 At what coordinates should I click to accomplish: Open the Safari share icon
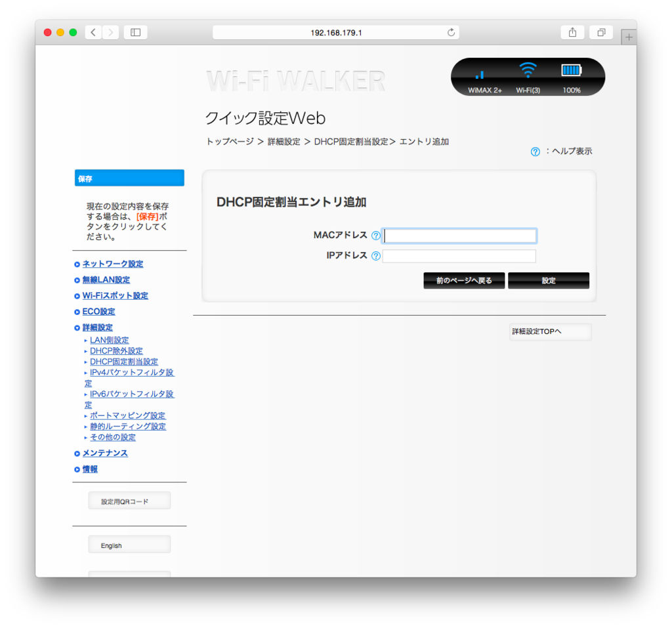(572, 31)
